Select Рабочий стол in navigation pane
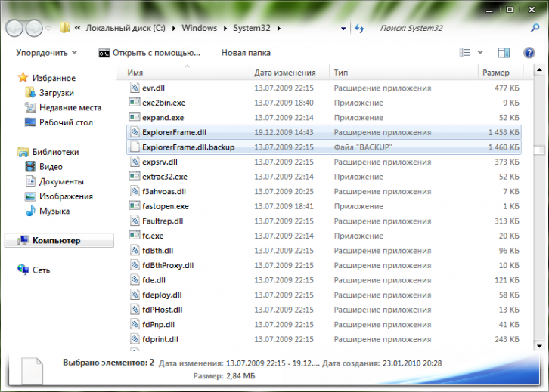549x392 pixels. pos(66,122)
